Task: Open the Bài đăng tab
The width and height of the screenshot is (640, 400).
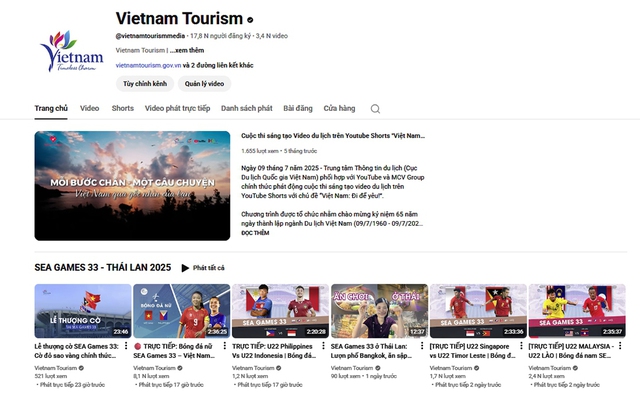Action: (x=298, y=108)
